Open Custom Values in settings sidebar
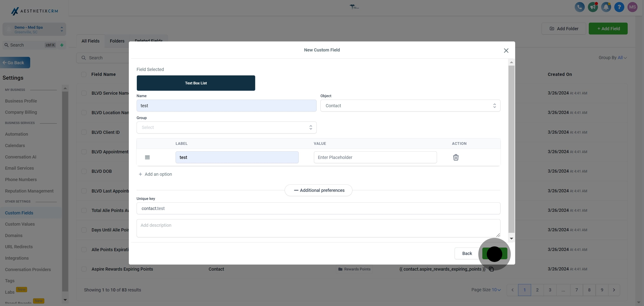 pyautogui.click(x=20, y=224)
